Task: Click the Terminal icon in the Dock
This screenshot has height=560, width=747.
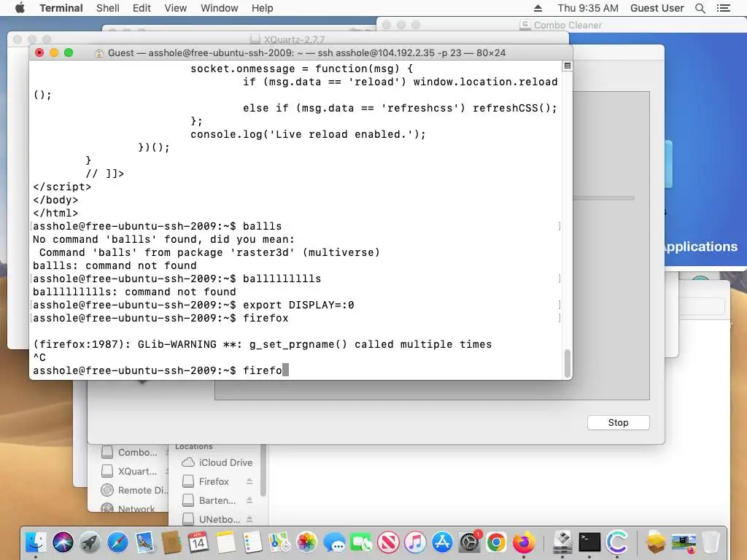Action: tap(589, 542)
